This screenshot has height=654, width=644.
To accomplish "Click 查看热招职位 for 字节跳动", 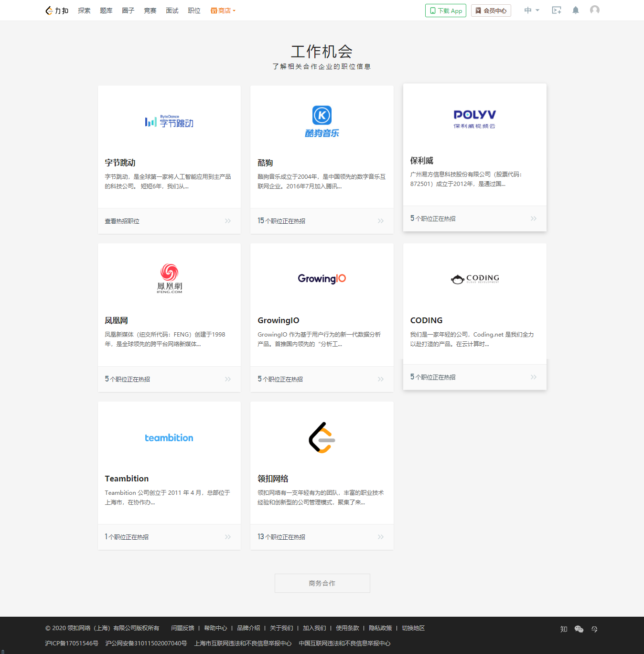I will click(x=122, y=221).
